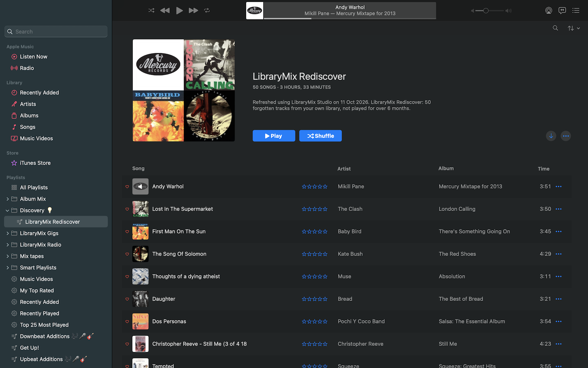Viewport: 588px width, 368px height.
Task: Click the Songs note icon
Action: click(x=14, y=127)
